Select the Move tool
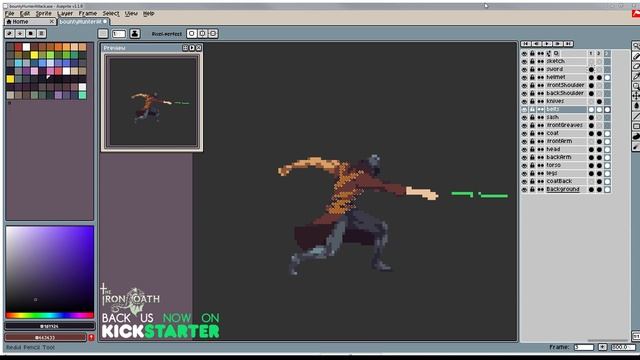This screenshot has height=360, width=640. (x=636, y=96)
